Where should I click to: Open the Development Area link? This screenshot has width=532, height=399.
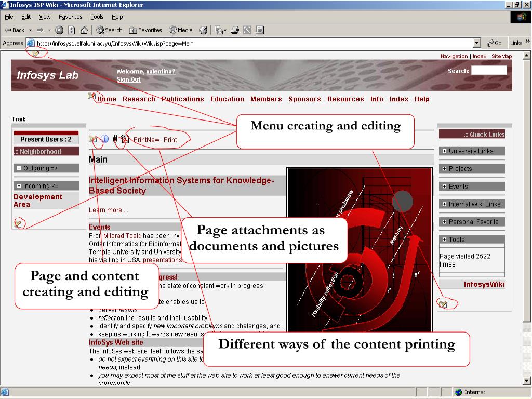coord(38,201)
